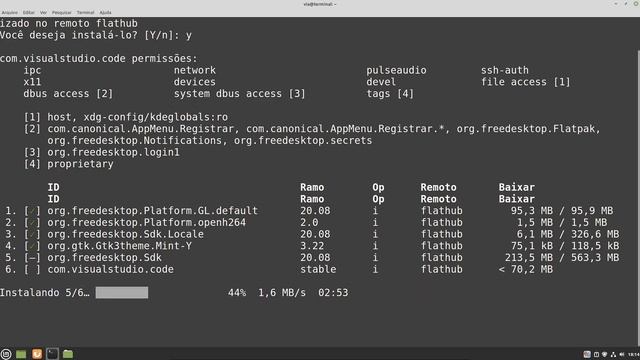Open the network connections tray icon
Image resolution: width=640 pixels, height=360 pixels.
coord(613,354)
